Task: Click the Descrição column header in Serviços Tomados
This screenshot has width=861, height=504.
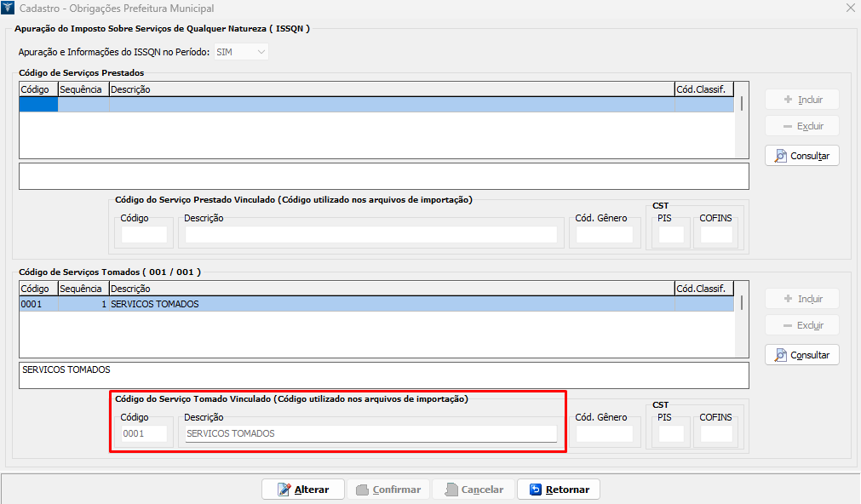Action: click(x=391, y=289)
